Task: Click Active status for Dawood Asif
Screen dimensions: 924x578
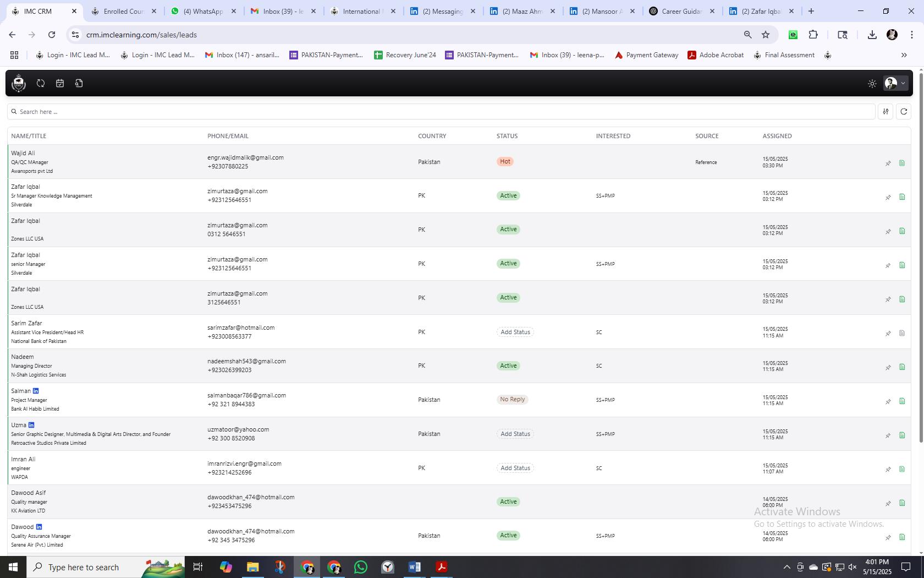Action: coord(508,501)
